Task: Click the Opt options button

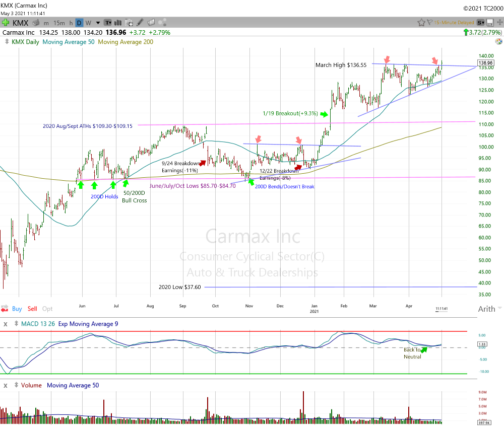Action: coord(47,309)
